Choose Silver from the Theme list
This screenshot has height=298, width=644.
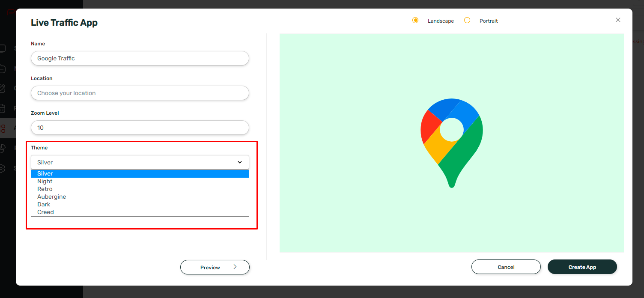140,173
